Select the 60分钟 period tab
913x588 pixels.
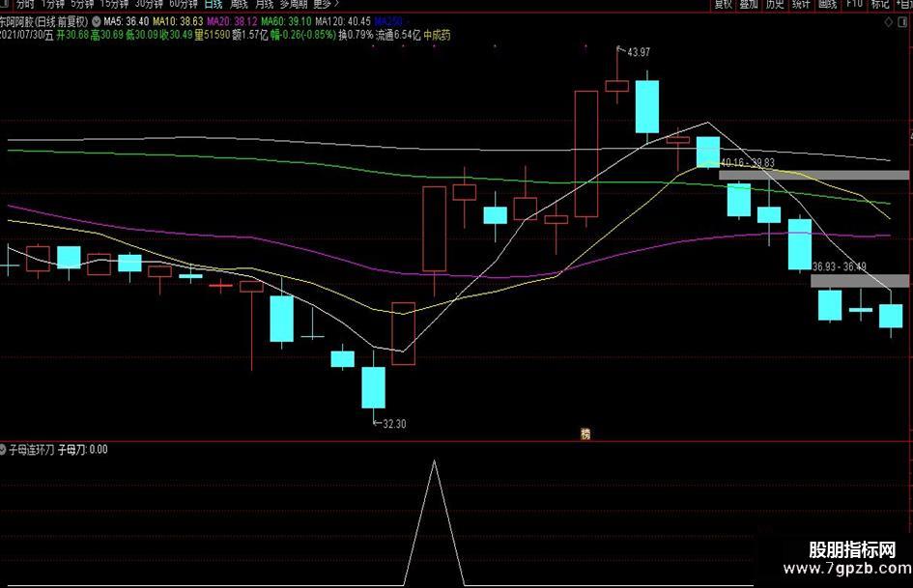pos(184,4)
